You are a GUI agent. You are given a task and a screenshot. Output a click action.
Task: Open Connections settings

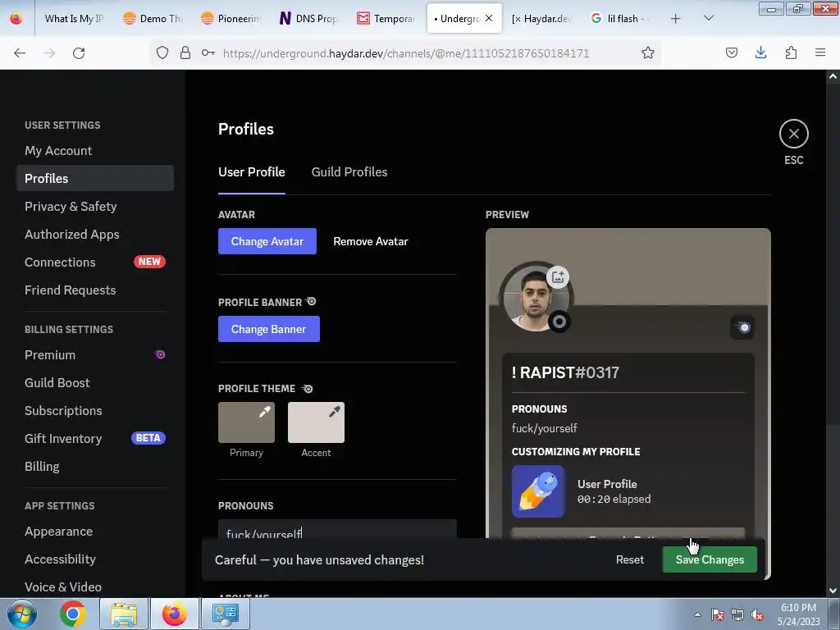coord(95,262)
